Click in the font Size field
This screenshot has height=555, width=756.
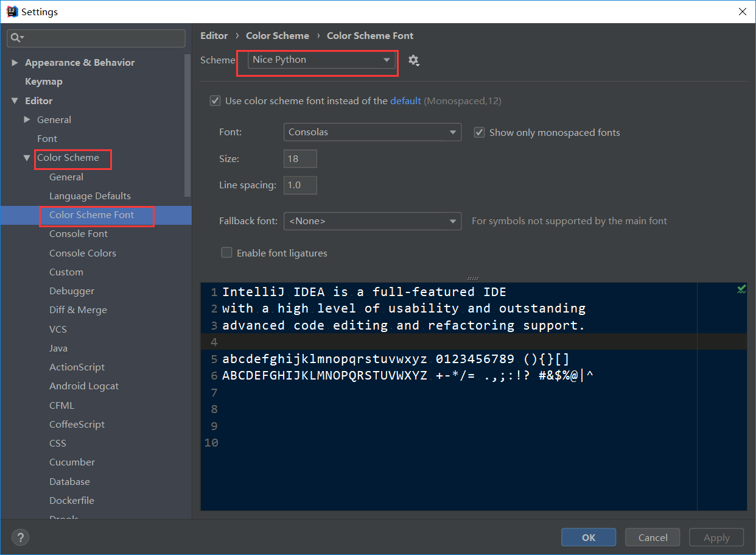(x=300, y=159)
